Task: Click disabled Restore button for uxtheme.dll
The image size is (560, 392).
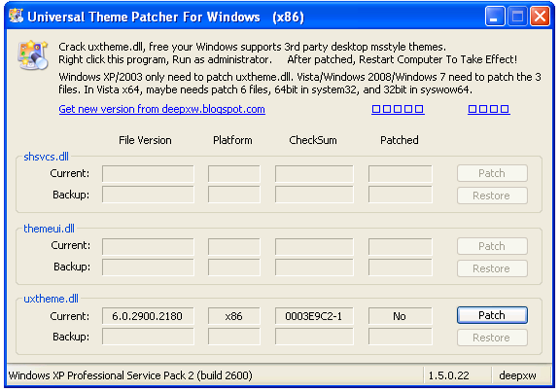Action: 492,338
